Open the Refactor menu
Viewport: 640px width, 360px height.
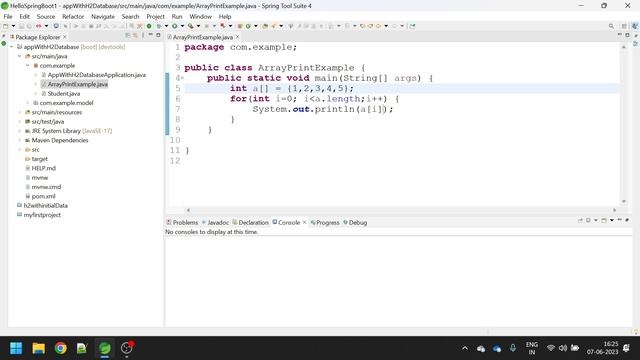73,17
